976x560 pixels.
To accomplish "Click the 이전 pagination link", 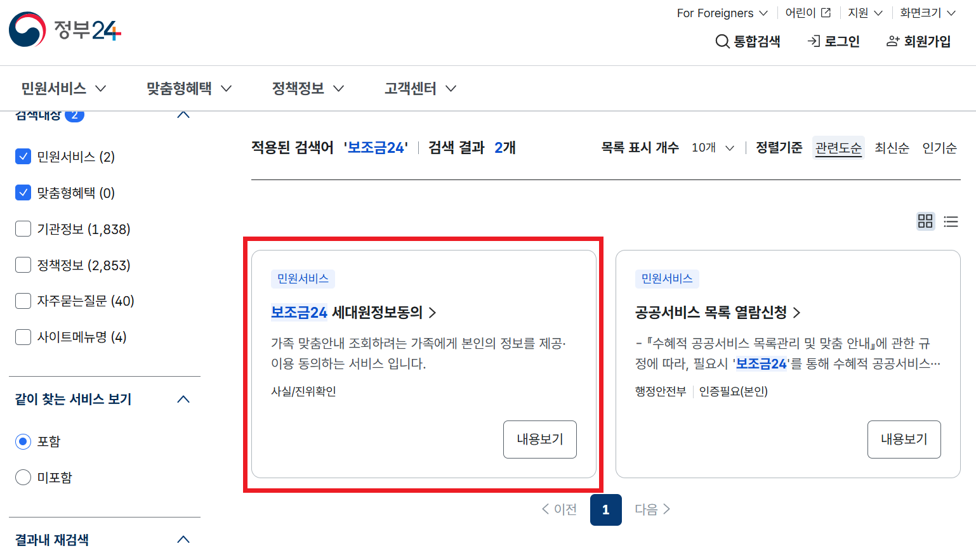I will (559, 509).
